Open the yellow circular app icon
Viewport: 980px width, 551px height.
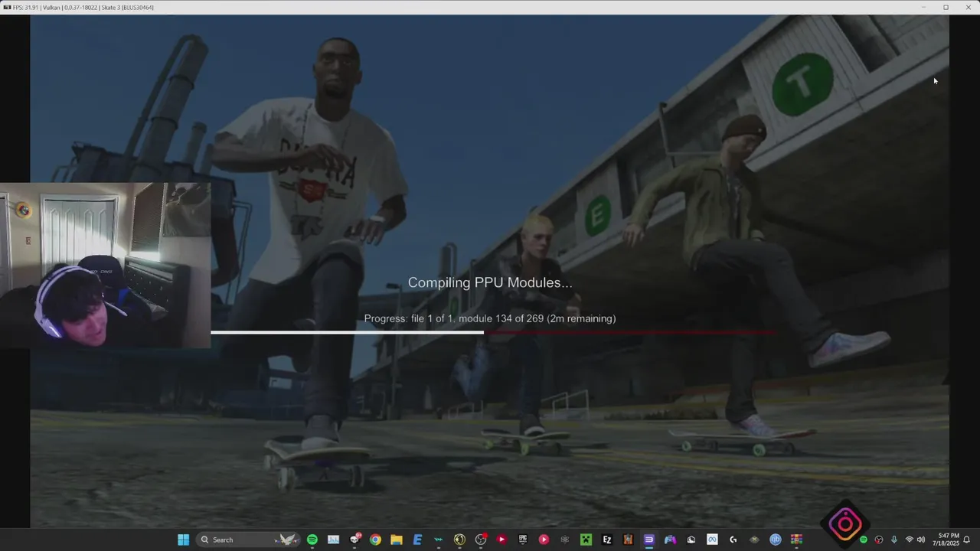[x=459, y=540]
